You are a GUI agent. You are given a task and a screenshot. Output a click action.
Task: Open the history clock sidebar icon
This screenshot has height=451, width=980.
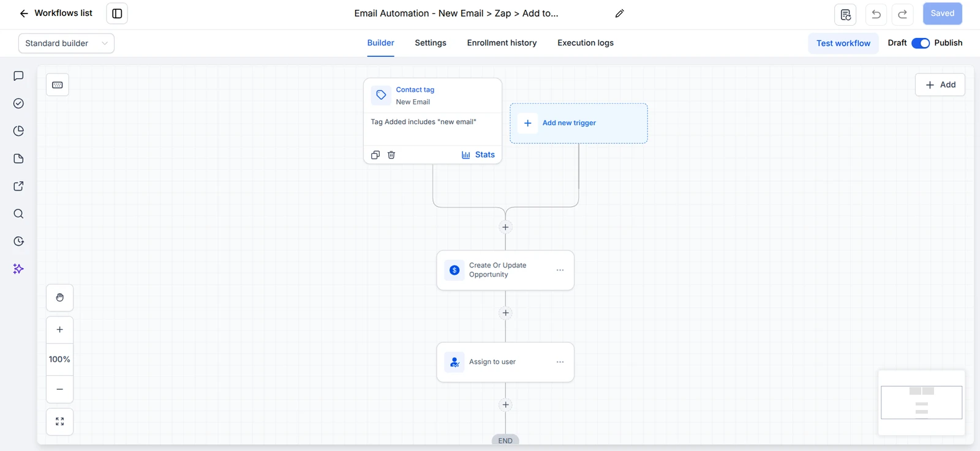pyautogui.click(x=18, y=241)
